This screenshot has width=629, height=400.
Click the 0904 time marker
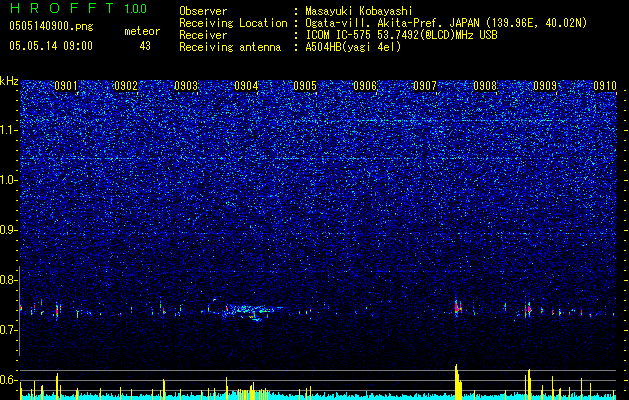point(246,86)
